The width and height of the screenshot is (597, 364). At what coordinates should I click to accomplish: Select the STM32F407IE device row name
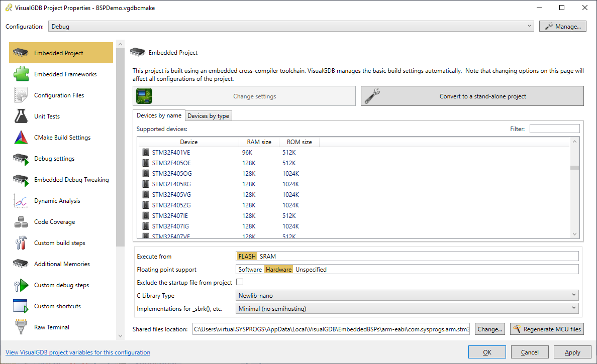point(170,216)
